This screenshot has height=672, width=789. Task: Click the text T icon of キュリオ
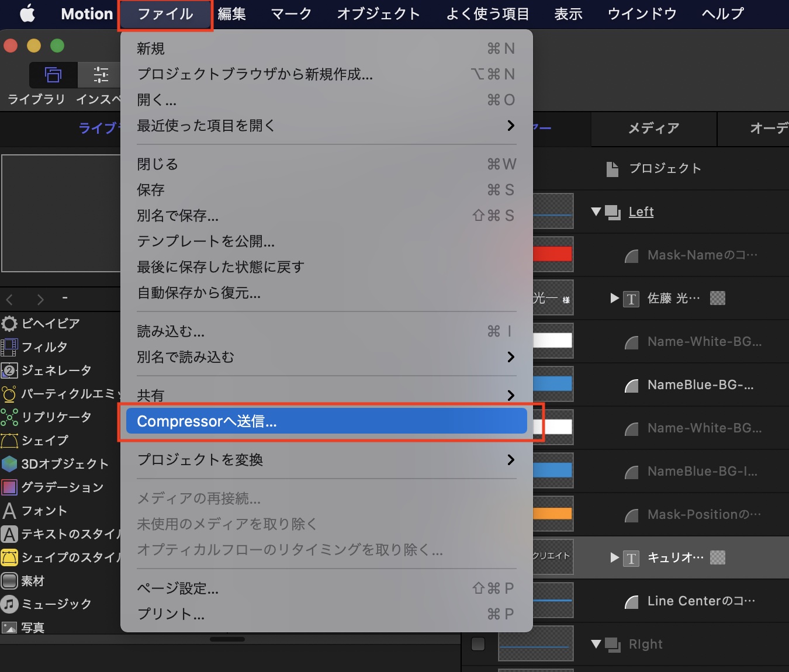[x=631, y=559]
